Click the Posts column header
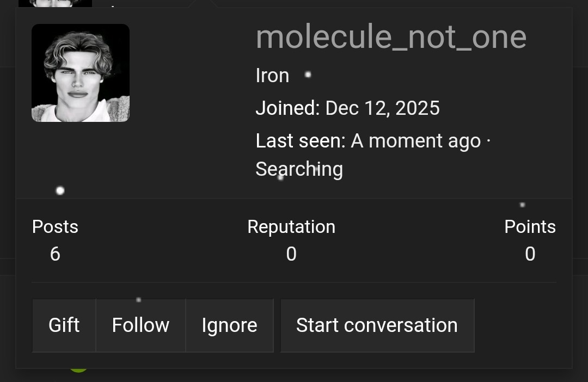This screenshot has height=382, width=588. pos(55,226)
